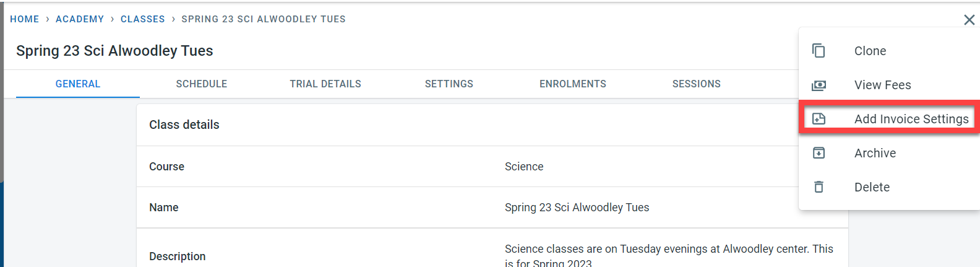Click the Archive box icon
Image resolution: width=980 pixels, height=267 pixels.
[x=819, y=153]
